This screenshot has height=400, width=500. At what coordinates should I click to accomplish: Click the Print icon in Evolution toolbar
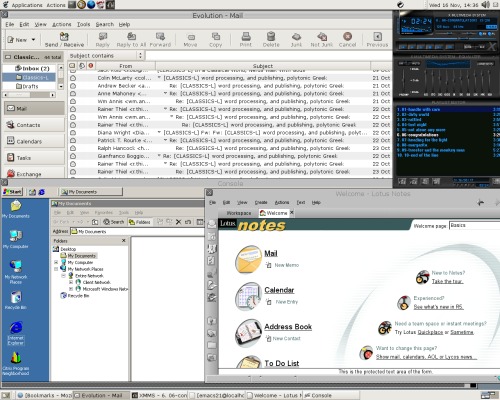coord(246,36)
